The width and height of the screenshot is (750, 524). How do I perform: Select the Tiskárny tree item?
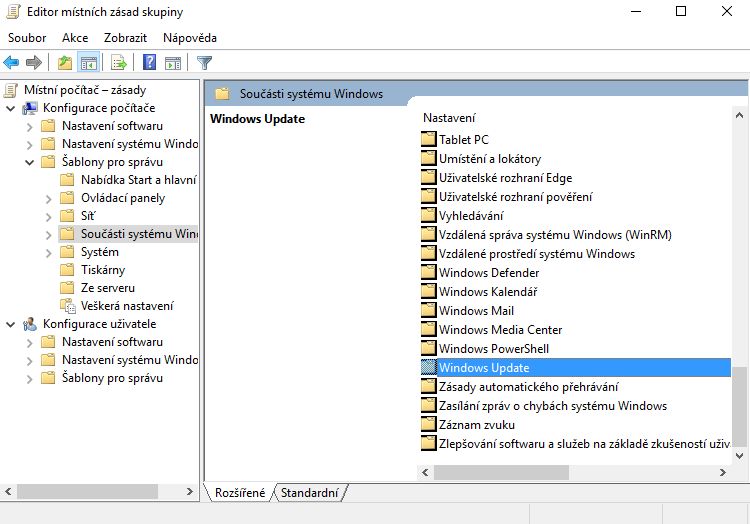click(103, 270)
